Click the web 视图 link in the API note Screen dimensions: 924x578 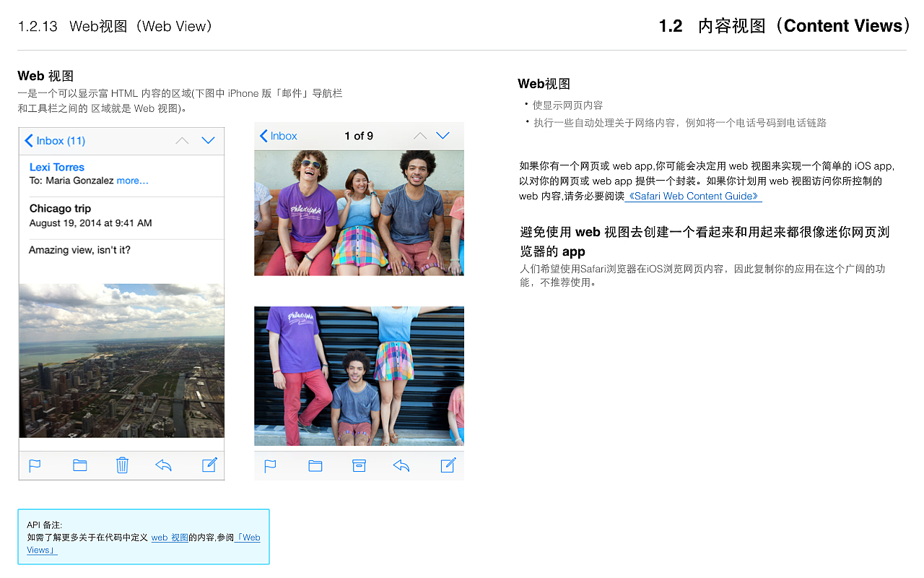point(167,538)
